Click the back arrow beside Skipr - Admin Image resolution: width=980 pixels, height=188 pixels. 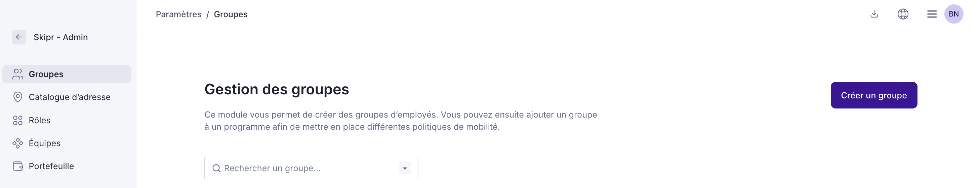pyautogui.click(x=18, y=37)
